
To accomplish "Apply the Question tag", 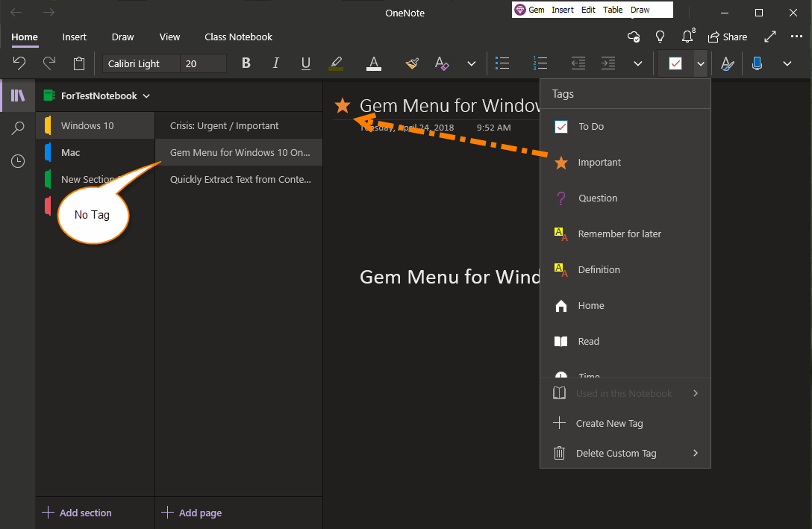I will click(625, 198).
